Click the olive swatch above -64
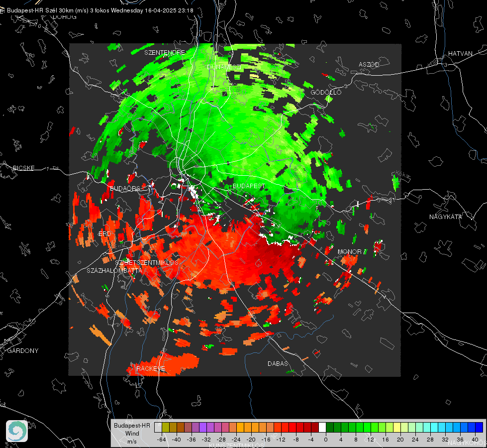 click(166, 427)
